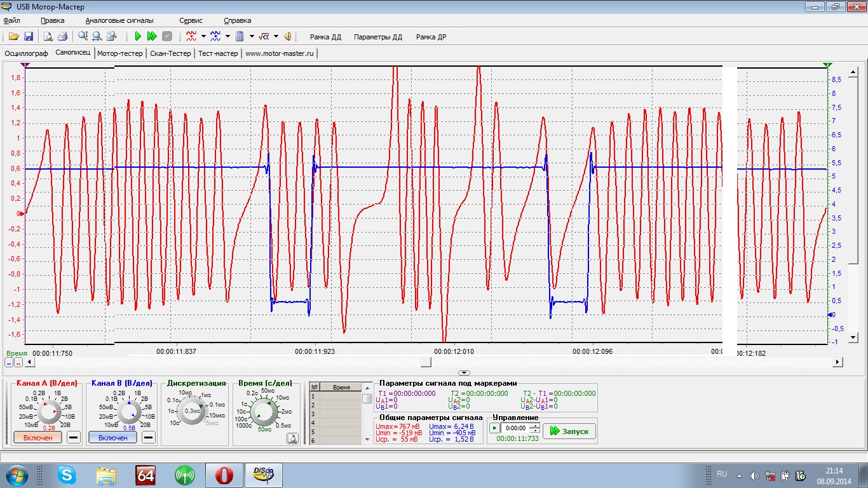This screenshot has width=868, height=488.
Task: Open print preview icon in toolbar
Action: coord(48,37)
